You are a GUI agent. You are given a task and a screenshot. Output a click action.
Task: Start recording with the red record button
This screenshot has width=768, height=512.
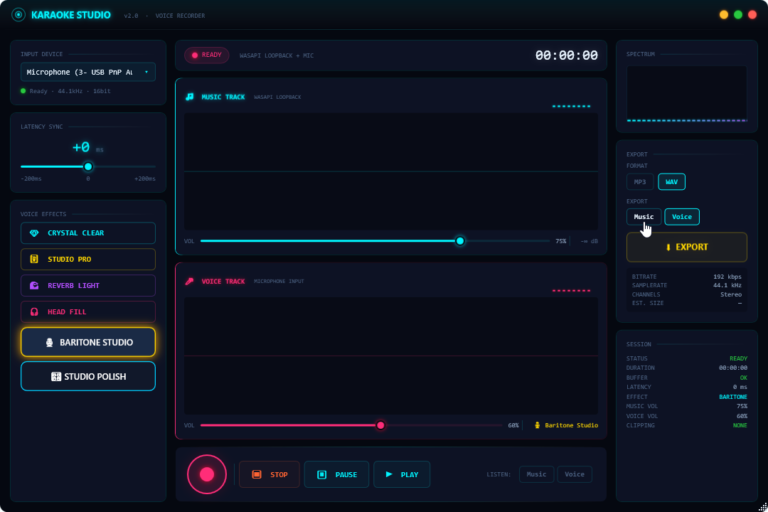pyautogui.click(x=207, y=474)
